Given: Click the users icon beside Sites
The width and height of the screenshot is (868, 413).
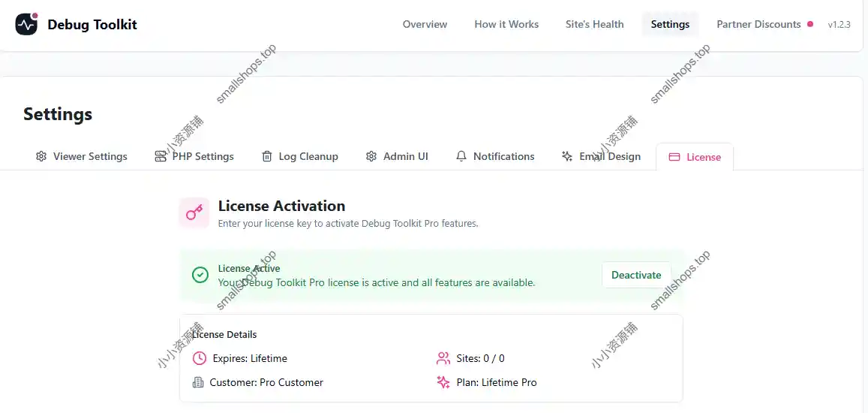Looking at the screenshot, I should [443, 358].
